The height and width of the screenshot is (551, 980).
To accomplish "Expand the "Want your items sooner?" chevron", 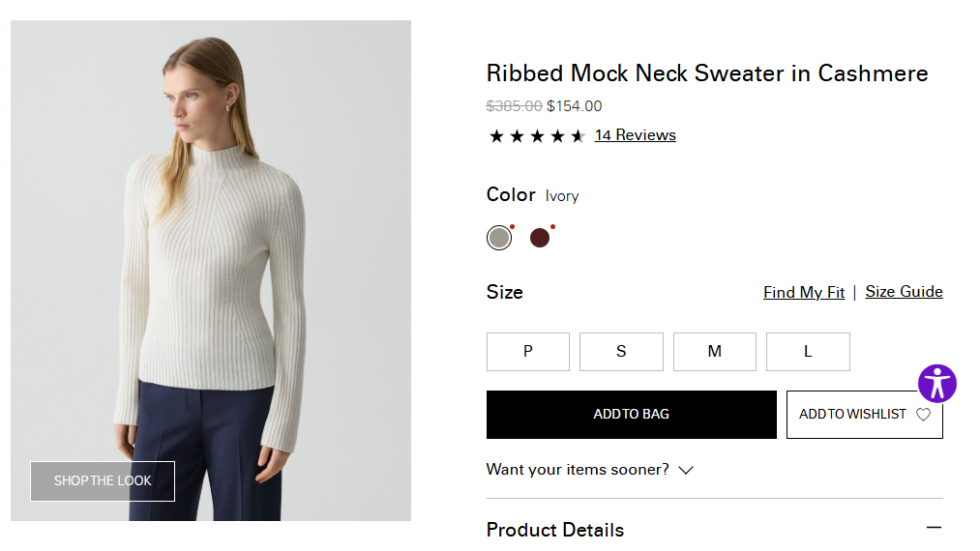I will (686, 471).
